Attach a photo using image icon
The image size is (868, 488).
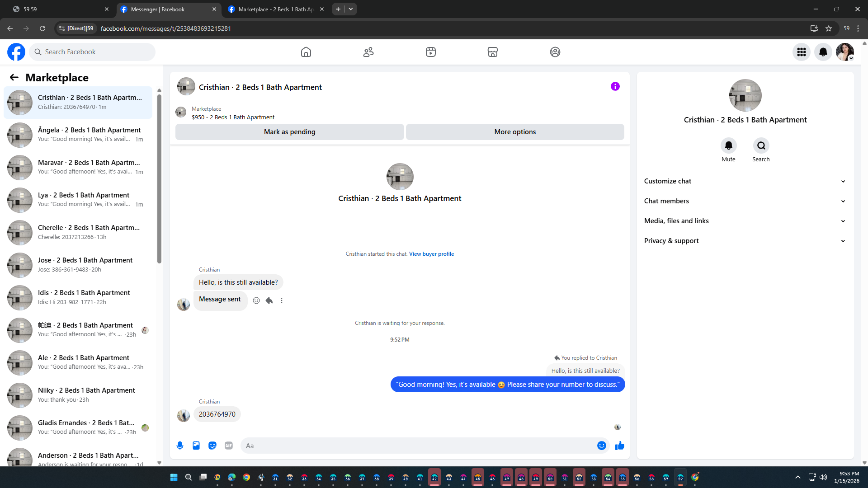coord(196,446)
